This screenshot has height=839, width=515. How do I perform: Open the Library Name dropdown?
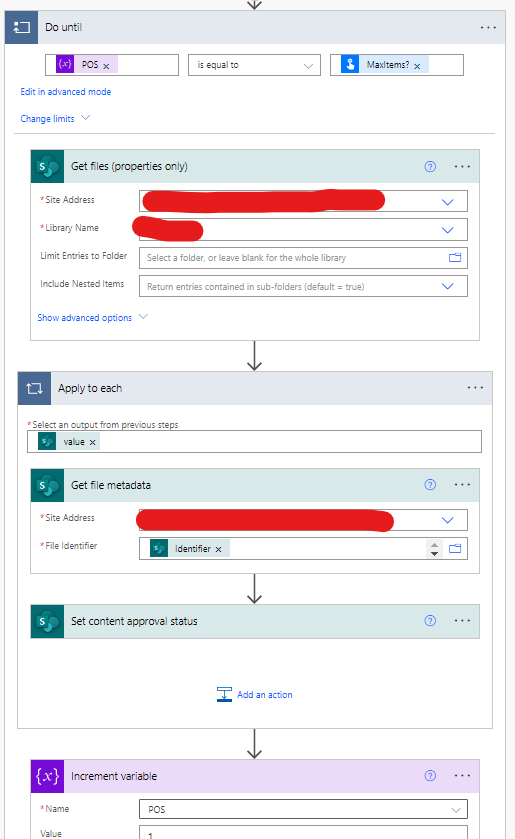pos(448,230)
